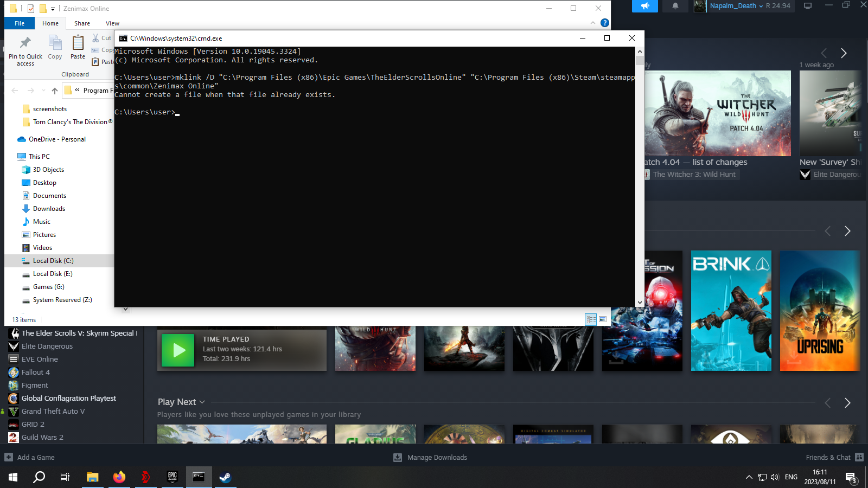Click the Steam taskbar icon
This screenshot has height=488, width=868.
(225, 477)
